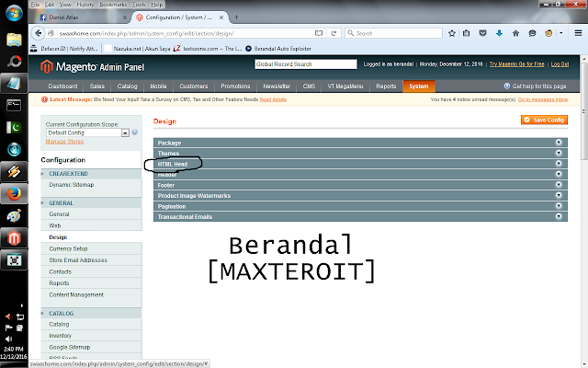Open the Catalog menu in navigation bar

(127, 86)
